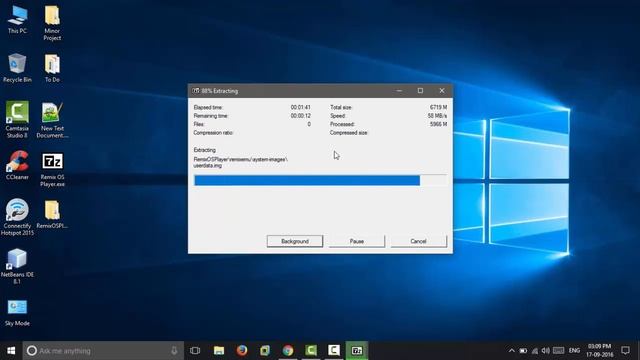Open the white Camtasia Recorder taskbar icon
The width and height of the screenshot is (640, 360).
click(x=334, y=351)
